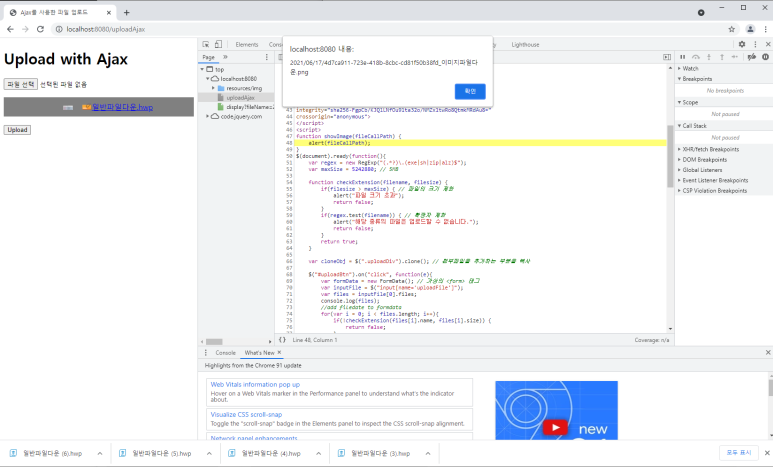This screenshot has height=467, width=773.
Task: Close the What's New tab
Action: tap(279, 352)
